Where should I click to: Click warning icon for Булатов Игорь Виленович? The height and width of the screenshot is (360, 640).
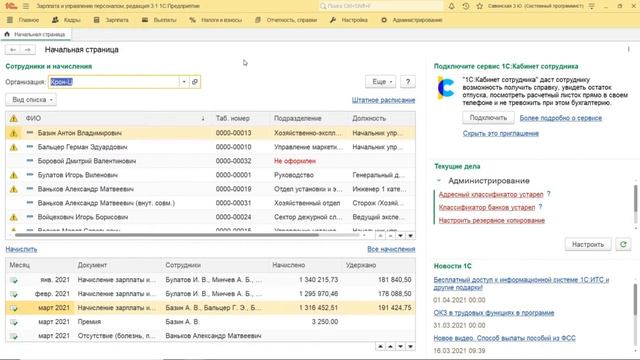pos(13,175)
